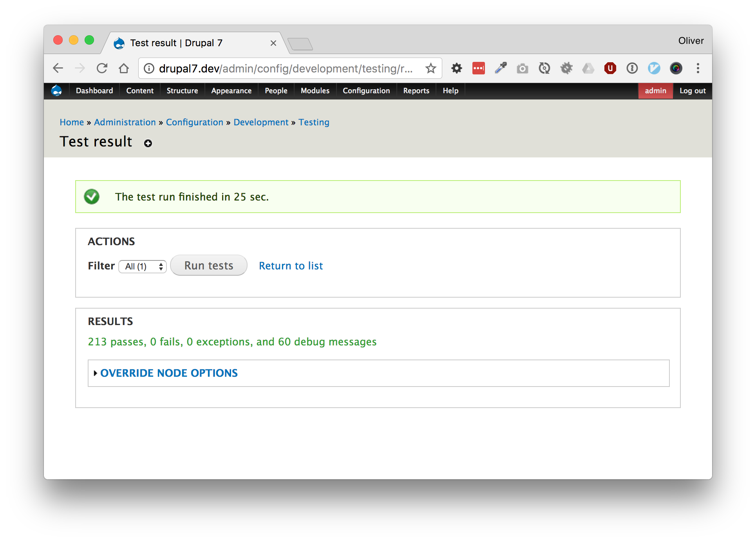This screenshot has width=756, height=542.
Task: Bookmark this page with the star icon
Action: (430, 69)
